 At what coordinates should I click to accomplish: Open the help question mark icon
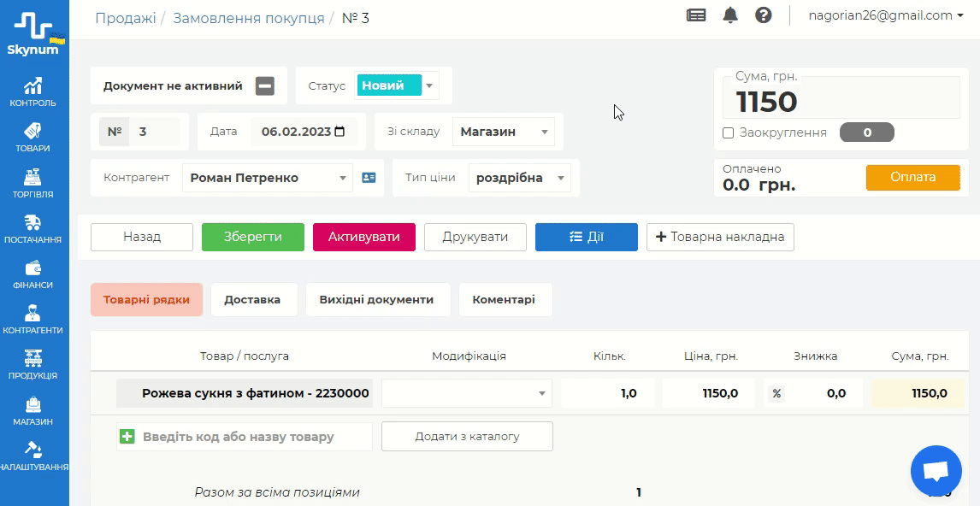point(764,15)
